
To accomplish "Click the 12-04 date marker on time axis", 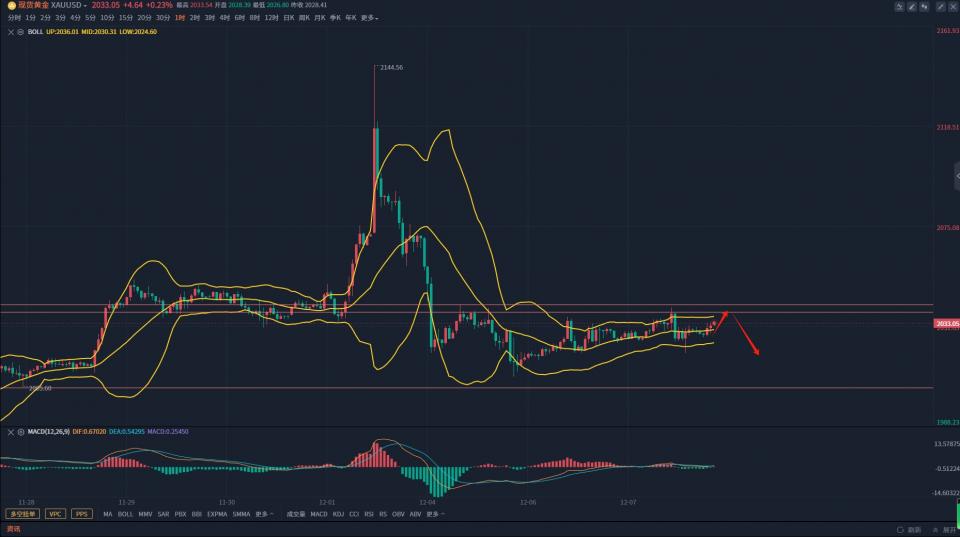I will 427,502.
